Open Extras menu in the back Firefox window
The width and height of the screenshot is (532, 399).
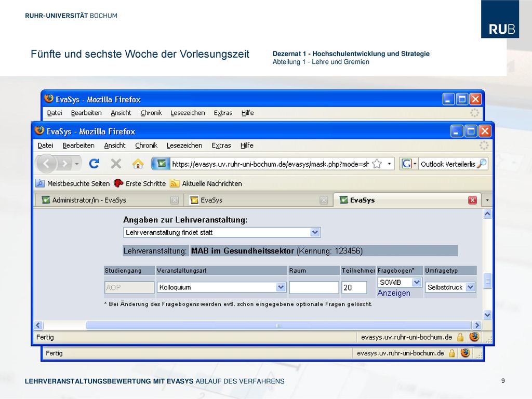point(223,113)
